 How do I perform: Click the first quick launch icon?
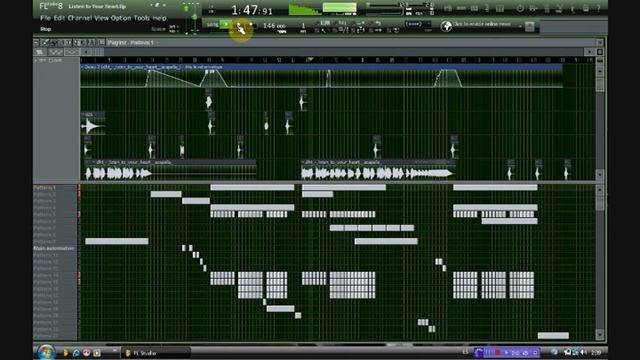coord(66,353)
